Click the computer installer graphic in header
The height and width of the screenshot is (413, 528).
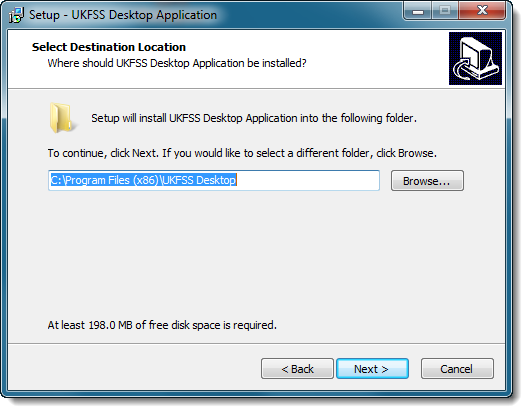pyautogui.click(x=475, y=58)
